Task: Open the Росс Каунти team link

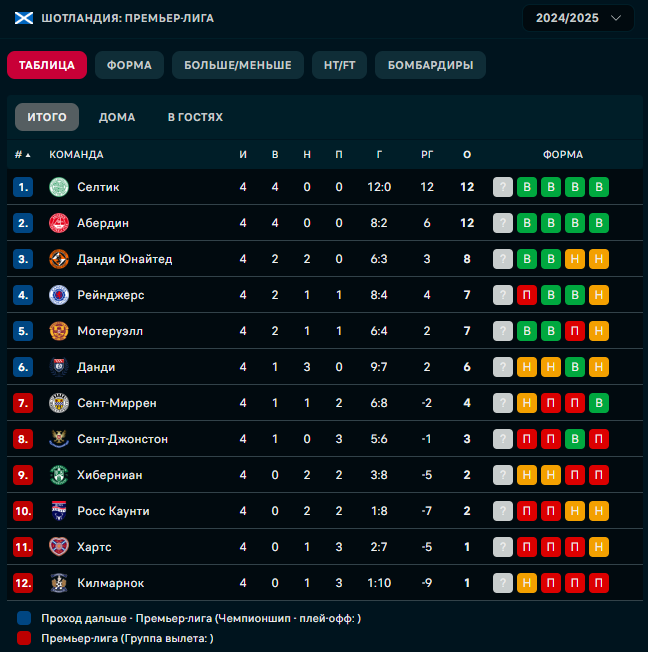Action: coord(113,511)
